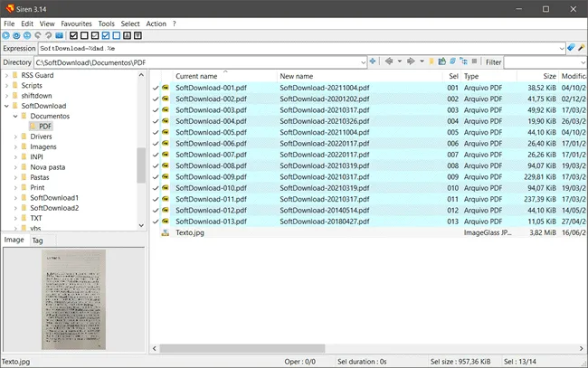Click the parent folder green-arrow icon
588x368 pixels.
coord(442,61)
